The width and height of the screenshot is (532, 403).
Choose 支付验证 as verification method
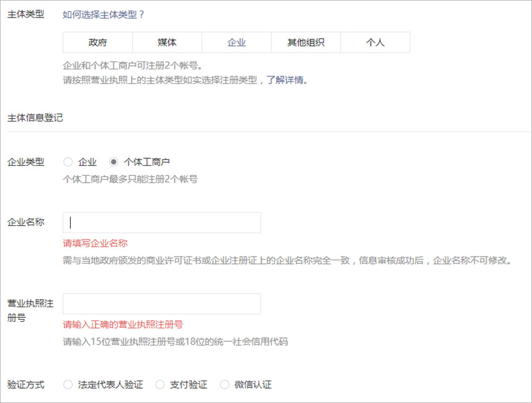[160, 385]
